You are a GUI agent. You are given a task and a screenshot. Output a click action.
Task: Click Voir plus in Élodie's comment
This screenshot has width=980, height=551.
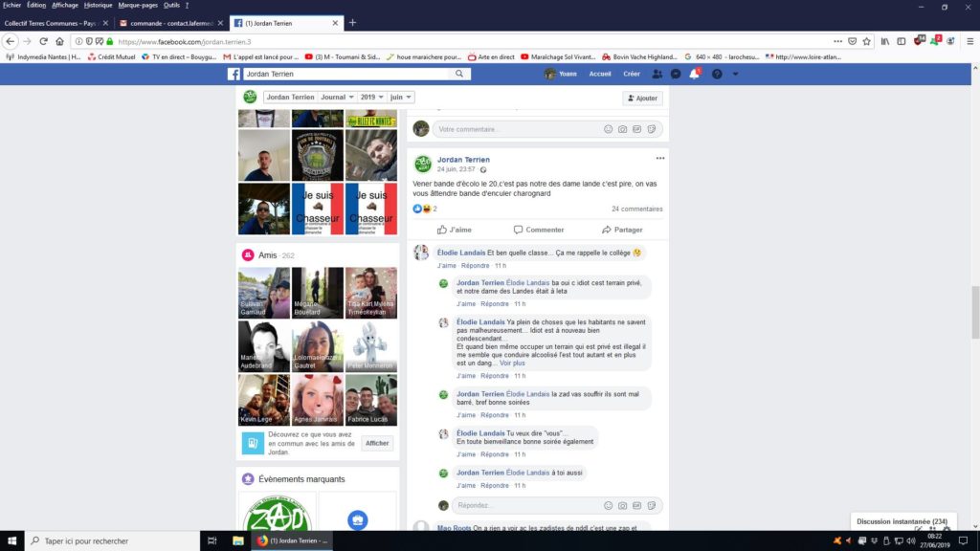(x=512, y=364)
